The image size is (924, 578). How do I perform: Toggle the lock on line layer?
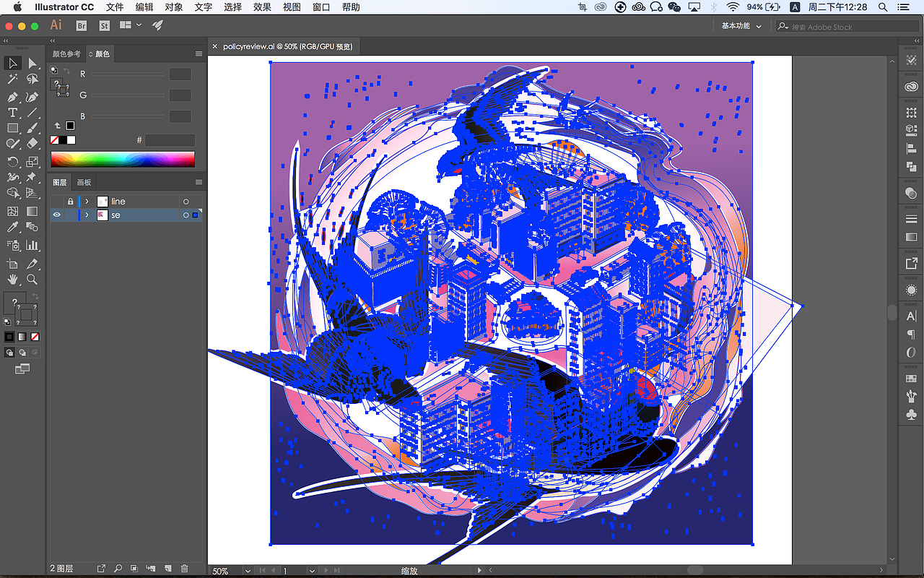70,202
